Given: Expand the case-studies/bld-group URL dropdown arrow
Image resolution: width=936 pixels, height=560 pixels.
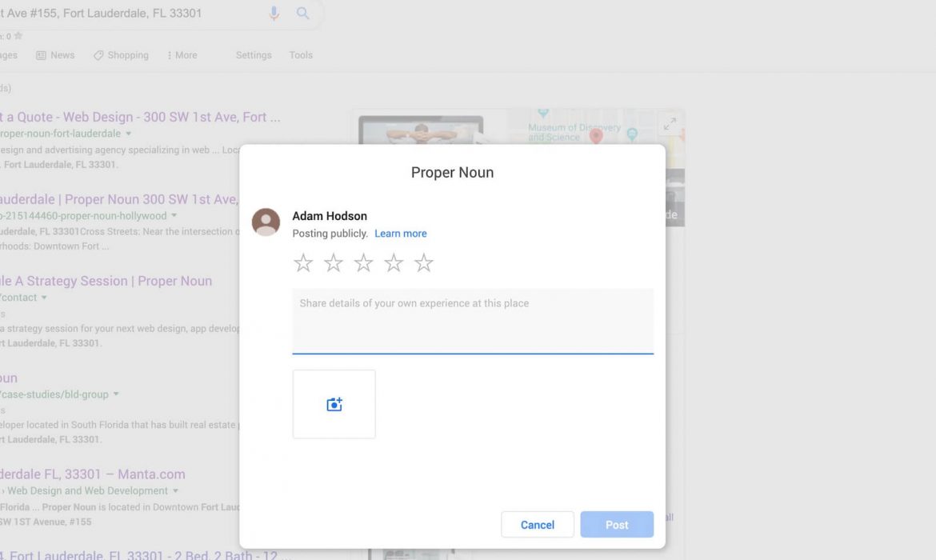Looking at the screenshot, I should (117, 394).
